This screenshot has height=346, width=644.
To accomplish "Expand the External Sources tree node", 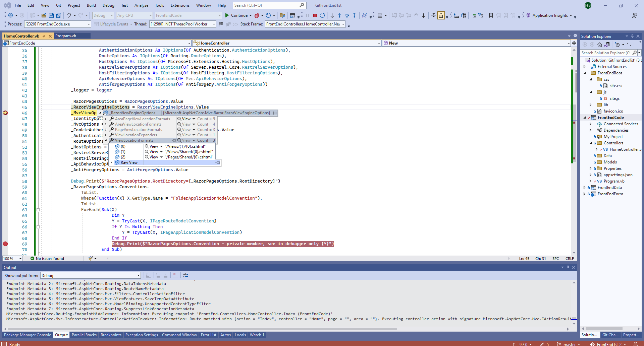I will click(x=585, y=67).
